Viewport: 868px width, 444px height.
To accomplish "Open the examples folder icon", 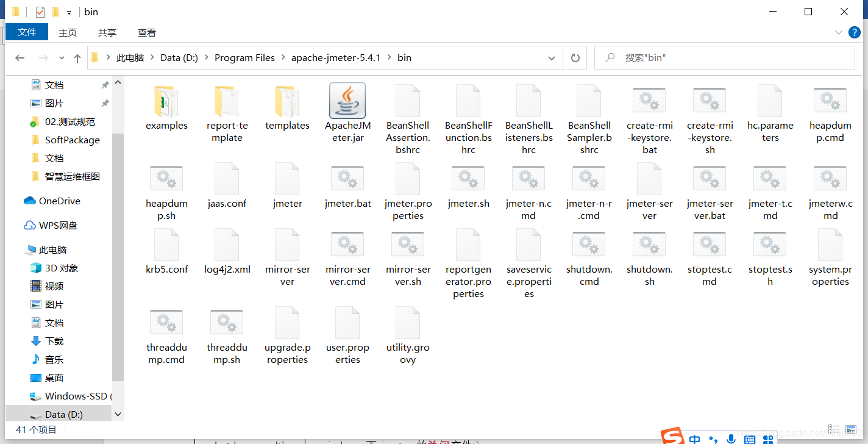I will [x=166, y=101].
